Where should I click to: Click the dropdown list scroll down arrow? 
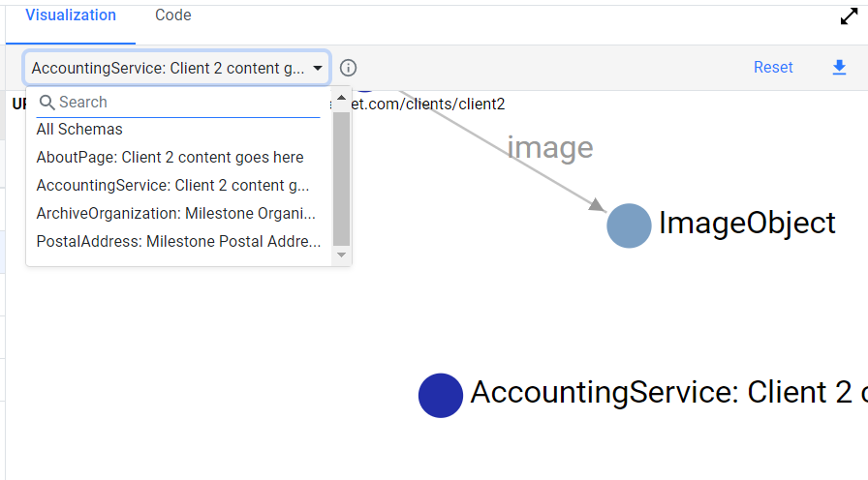pos(342,255)
